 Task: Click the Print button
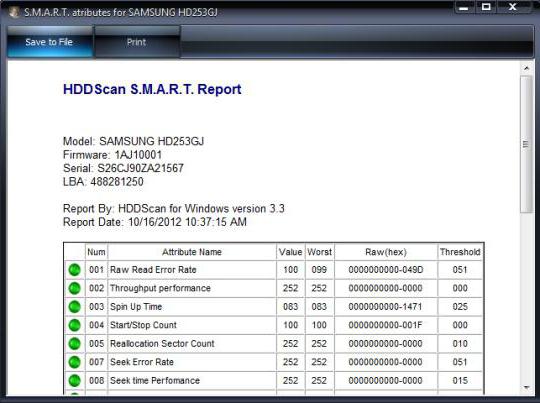[137, 42]
